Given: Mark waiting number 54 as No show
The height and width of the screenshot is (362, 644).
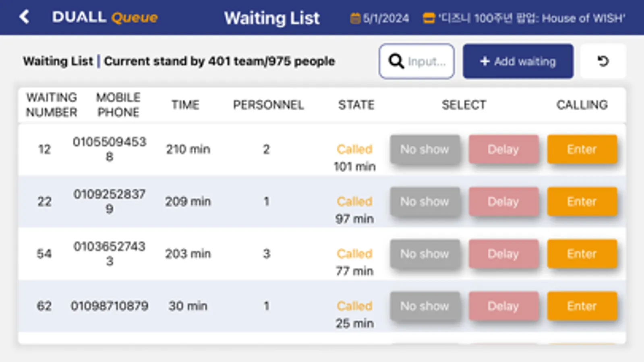Looking at the screenshot, I should pyautogui.click(x=425, y=254).
